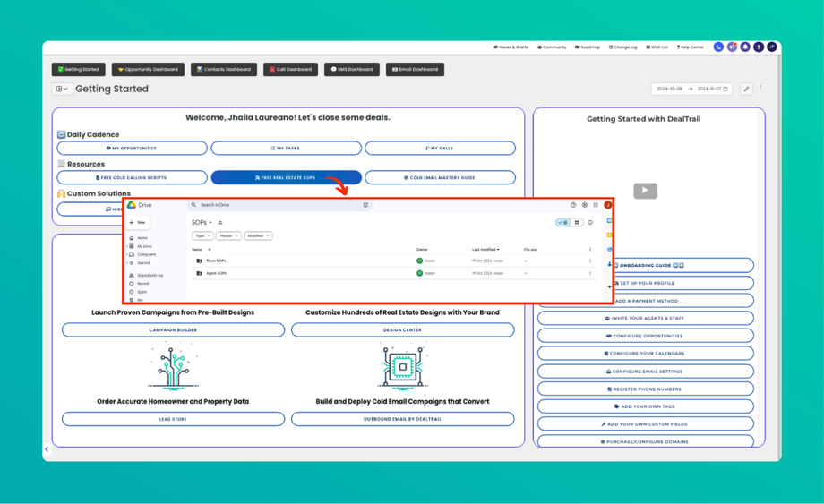Click New button in Drive
824x504 pixels.
[x=138, y=223]
